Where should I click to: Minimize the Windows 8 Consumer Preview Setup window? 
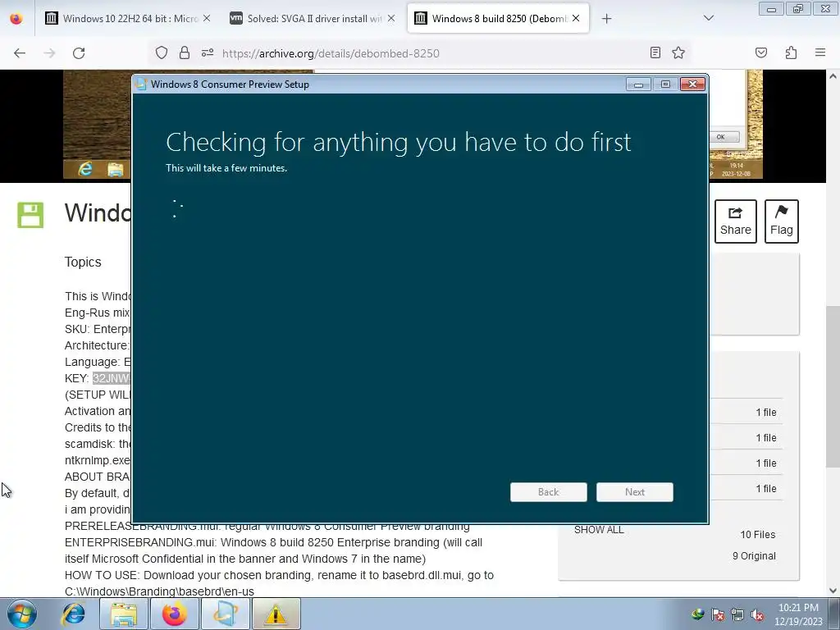[x=638, y=84]
